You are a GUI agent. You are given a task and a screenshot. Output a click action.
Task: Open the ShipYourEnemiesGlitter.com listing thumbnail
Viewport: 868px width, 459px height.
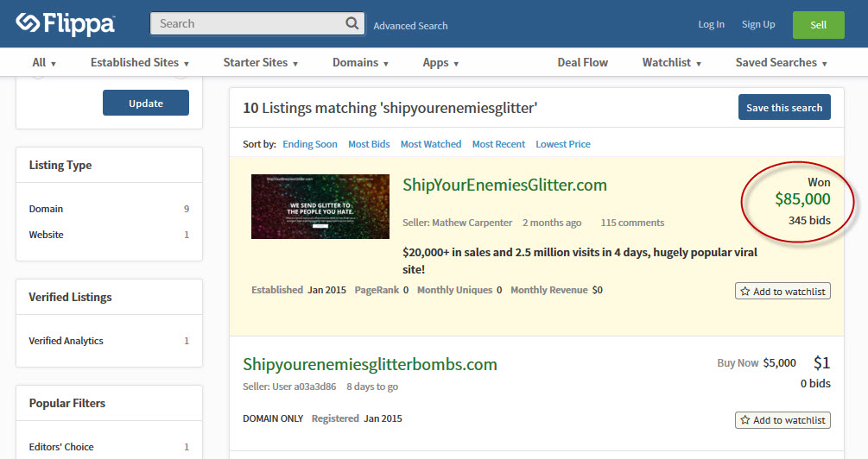pyautogui.click(x=320, y=207)
